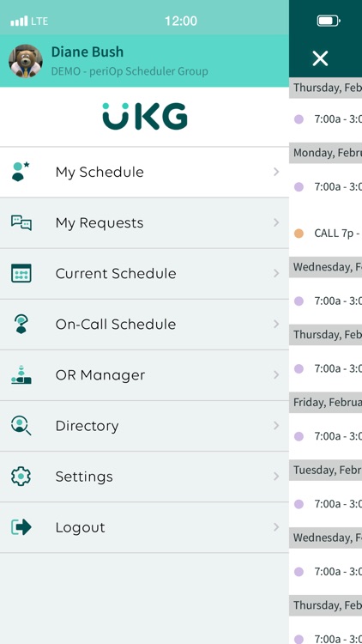Expand the Directory chevron arrow
This screenshot has height=644, width=362.
click(276, 426)
